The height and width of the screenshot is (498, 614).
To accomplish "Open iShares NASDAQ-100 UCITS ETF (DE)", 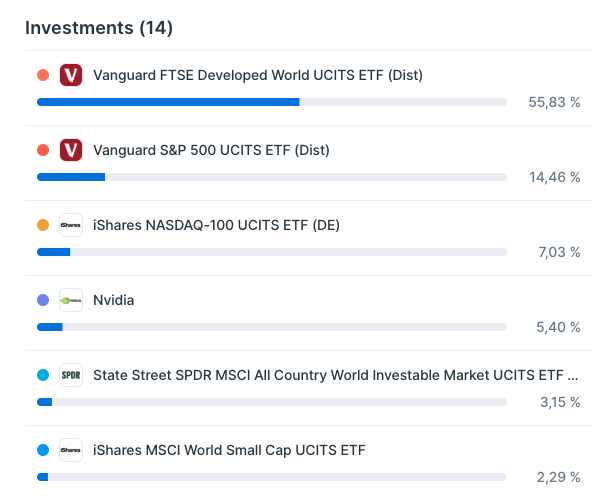I will click(x=216, y=226).
